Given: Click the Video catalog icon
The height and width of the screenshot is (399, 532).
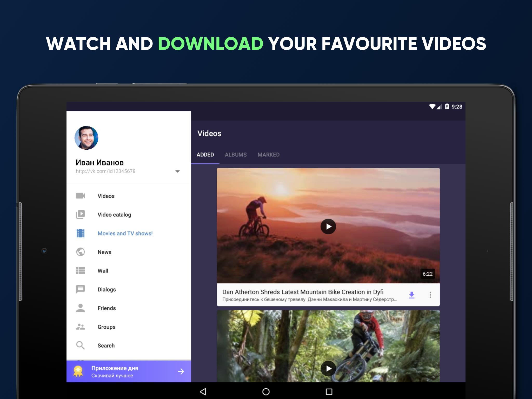Looking at the screenshot, I should tap(81, 214).
